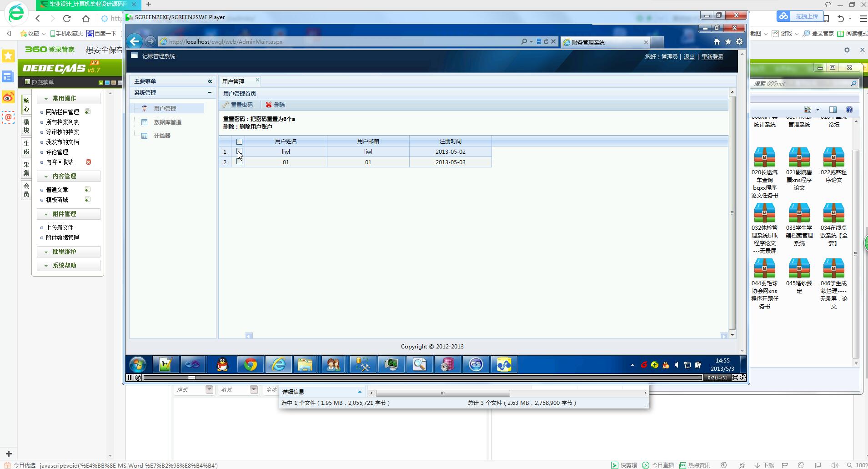Click the IE forward arrow in recorded browser

[150, 41]
